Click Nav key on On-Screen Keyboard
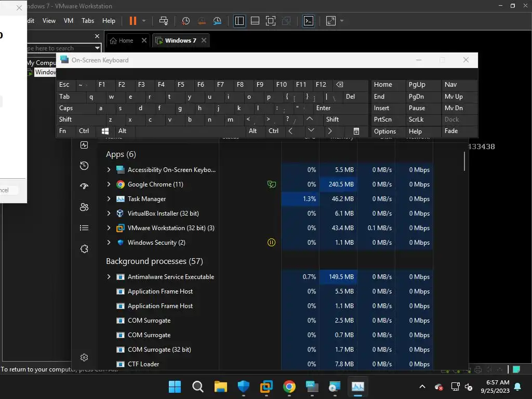 [459, 85]
